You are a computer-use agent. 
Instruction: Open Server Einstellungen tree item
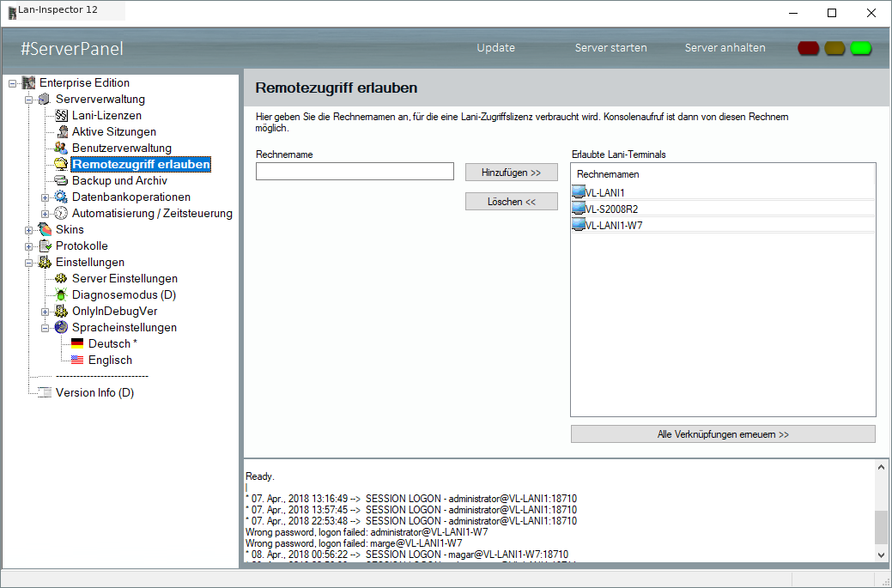[x=124, y=279]
